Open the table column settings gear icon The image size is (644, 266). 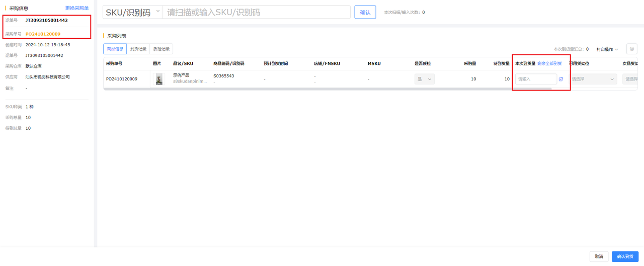632,49
